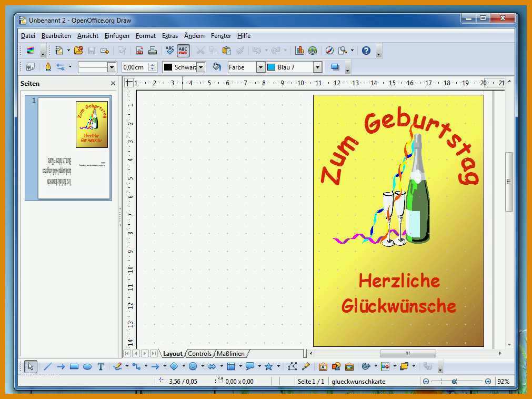The image size is (532, 399).
Task: Open the Fontwork Gallery icon
Action: point(323,366)
